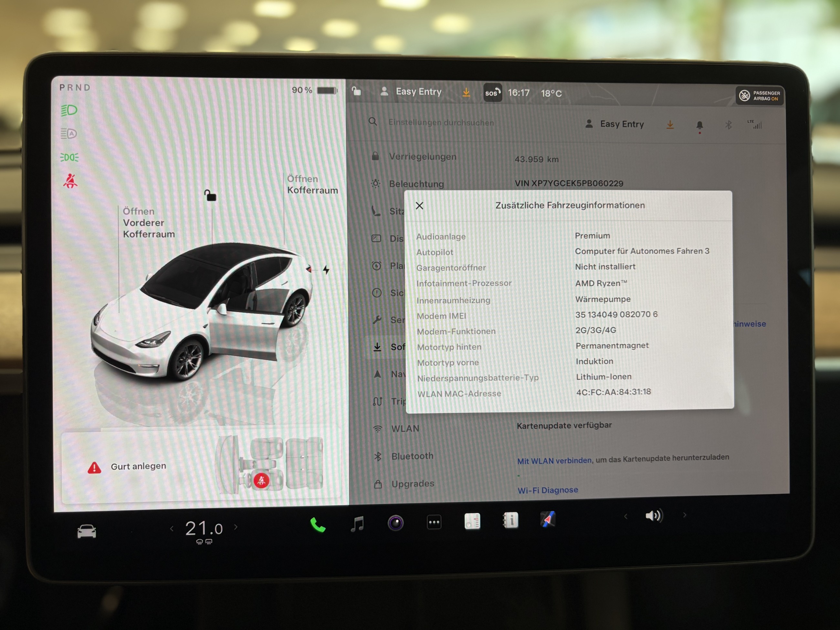Decrease volume with left chevron
This screenshot has height=630, width=840.
[625, 516]
